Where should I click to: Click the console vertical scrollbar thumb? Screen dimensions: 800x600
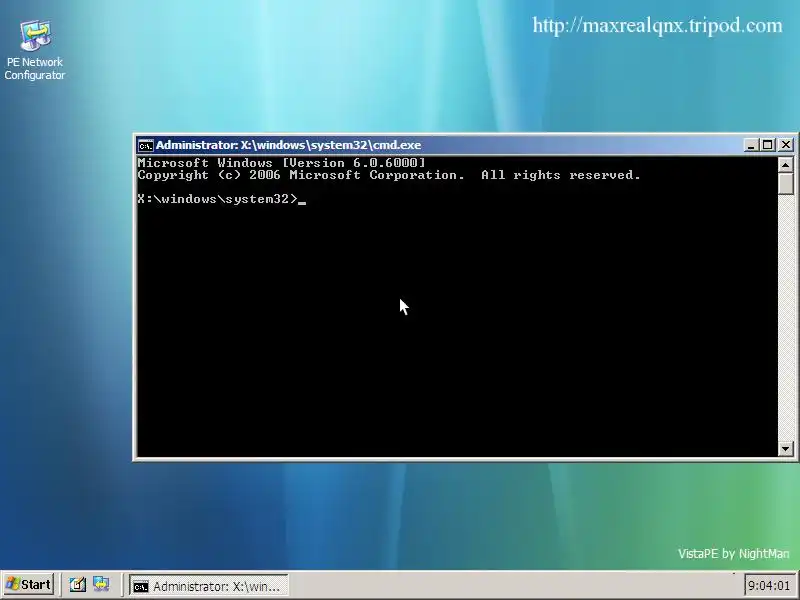[786, 183]
